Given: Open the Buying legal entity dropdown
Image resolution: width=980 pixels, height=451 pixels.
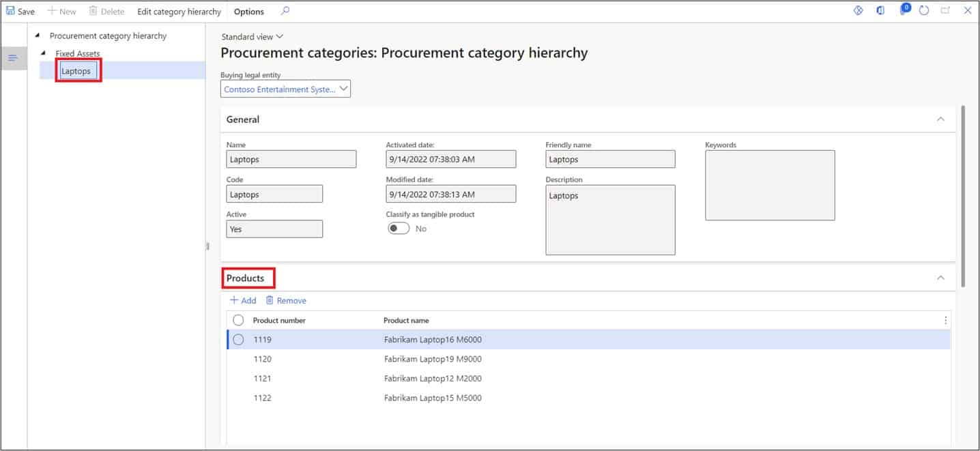Looking at the screenshot, I should 343,88.
